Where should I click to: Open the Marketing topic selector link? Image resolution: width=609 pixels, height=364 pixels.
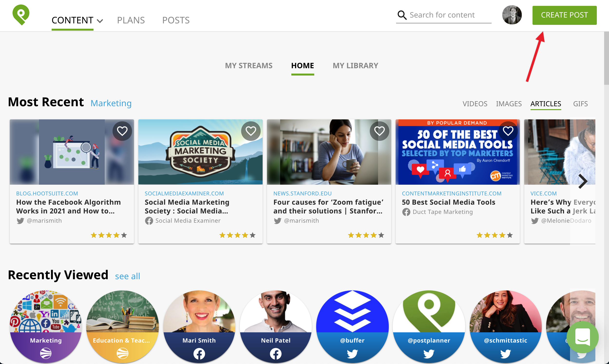point(111,103)
